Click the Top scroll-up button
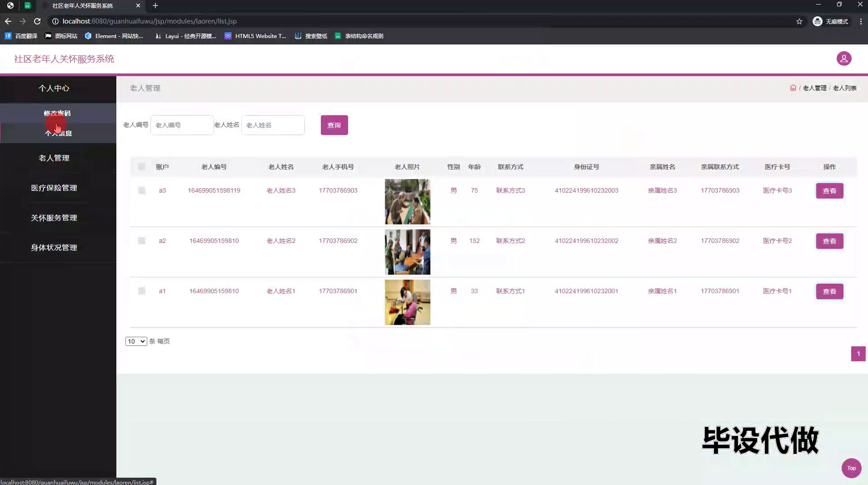 click(851, 468)
